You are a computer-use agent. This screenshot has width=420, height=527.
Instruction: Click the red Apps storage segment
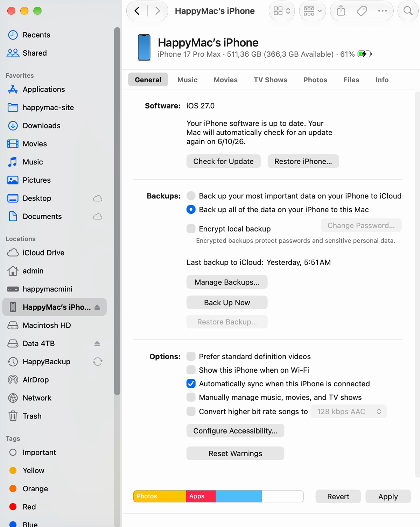click(x=201, y=496)
